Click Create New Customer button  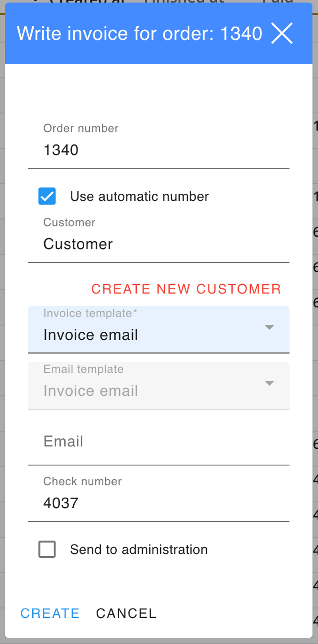(186, 289)
